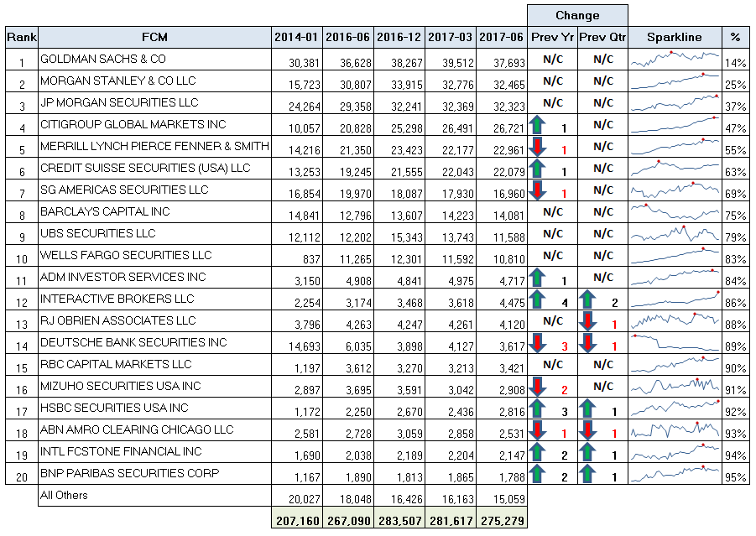Select the JP MORGAN SECURITIES LLC cell
This screenshot has width=756, height=536.
point(154,102)
